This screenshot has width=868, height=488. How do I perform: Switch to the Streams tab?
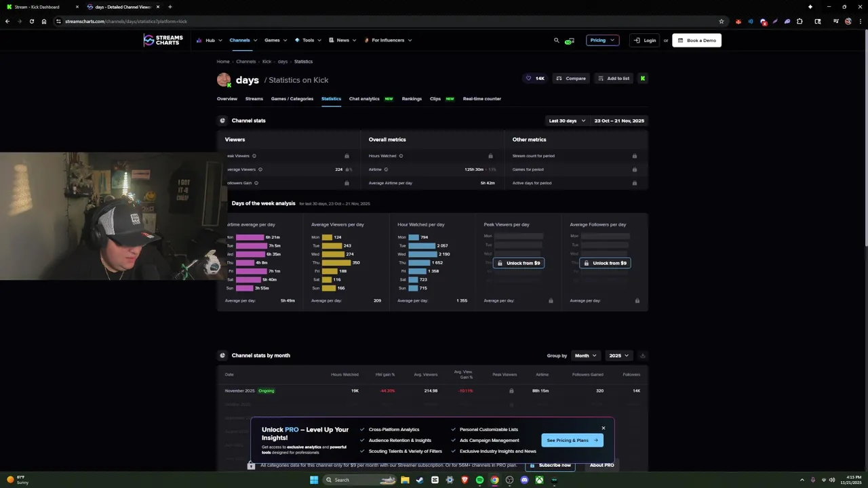(254, 99)
